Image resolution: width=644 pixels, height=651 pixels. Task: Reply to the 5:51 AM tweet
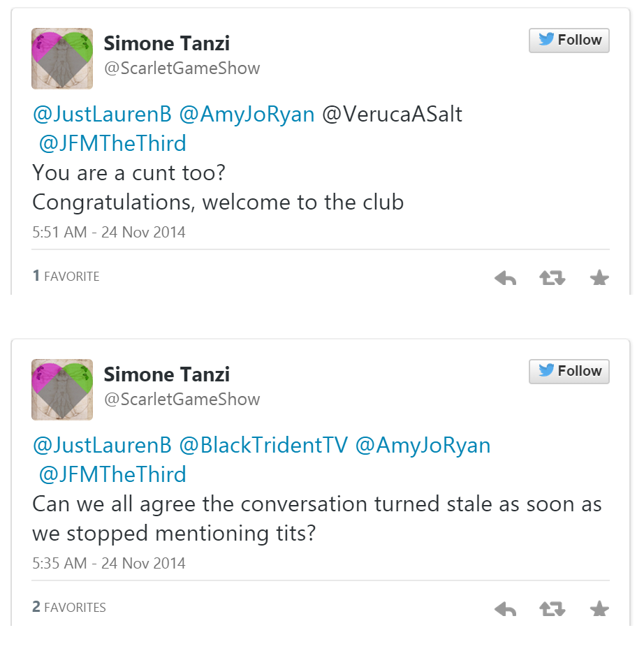tap(505, 278)
